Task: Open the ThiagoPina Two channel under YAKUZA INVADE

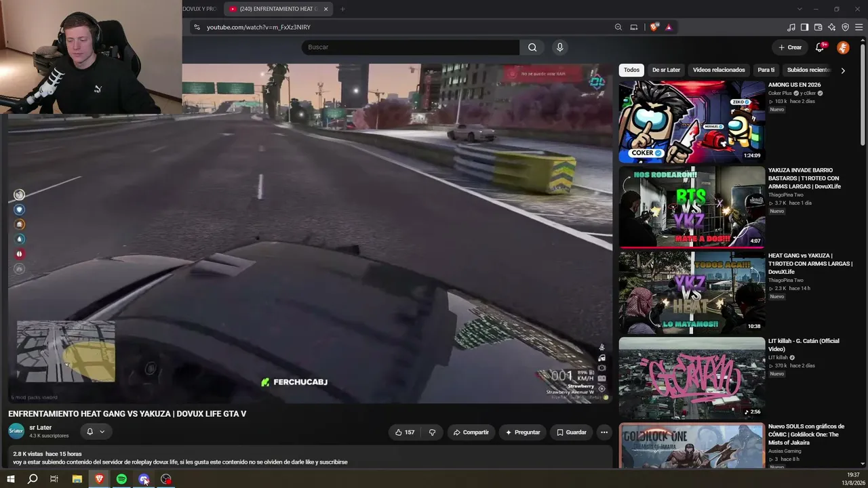Action: (785, 195)
